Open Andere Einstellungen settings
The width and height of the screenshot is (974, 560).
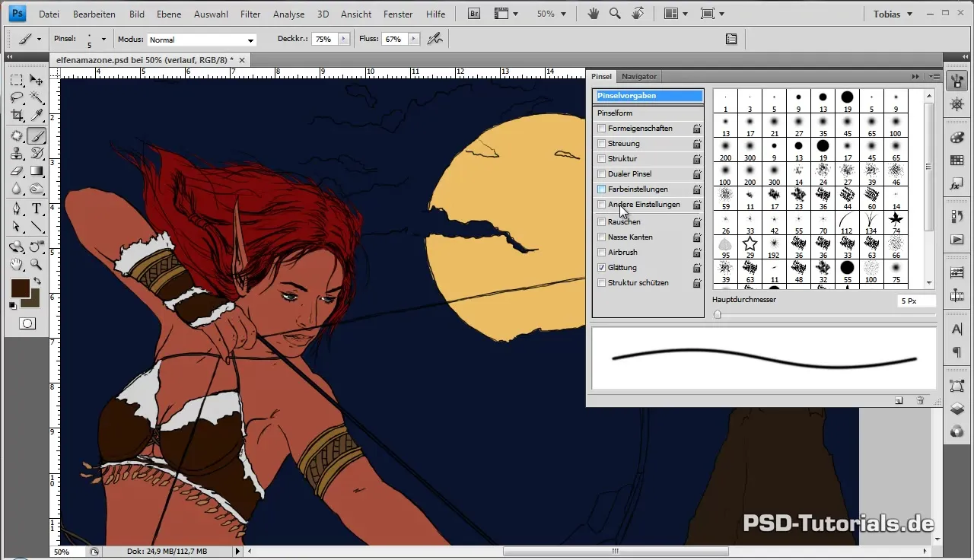pos(644,205)
